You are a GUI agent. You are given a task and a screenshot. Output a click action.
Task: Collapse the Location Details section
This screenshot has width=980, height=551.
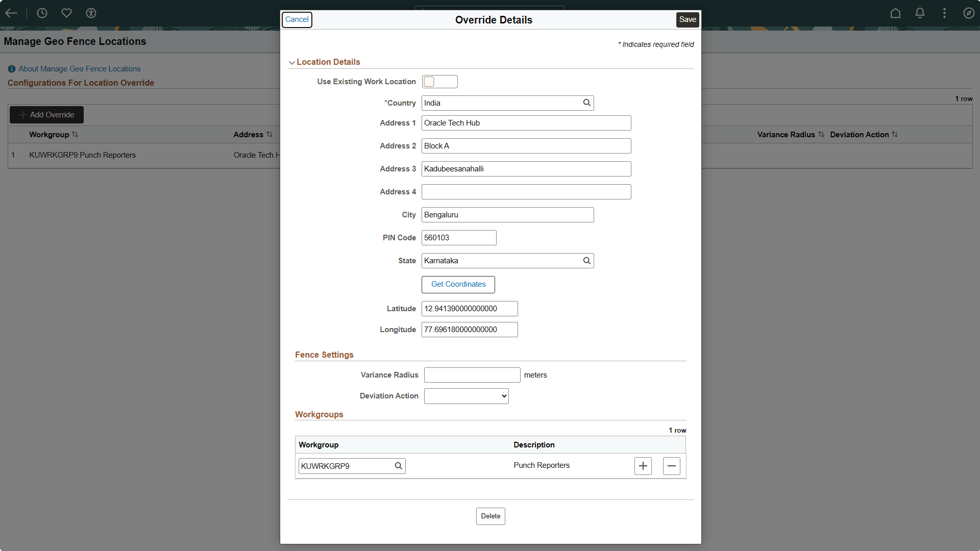pyautogui.click(x=292, y=62)
